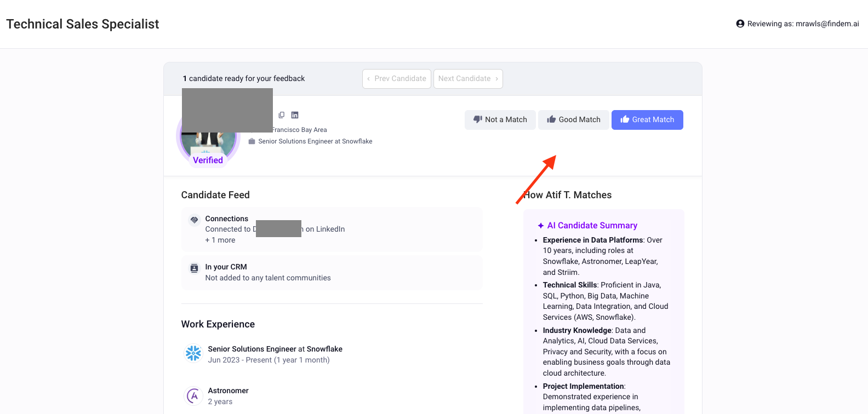
Task: Click the Snowflake company logo
Action: pyautogui.click(x=193, y=354)
